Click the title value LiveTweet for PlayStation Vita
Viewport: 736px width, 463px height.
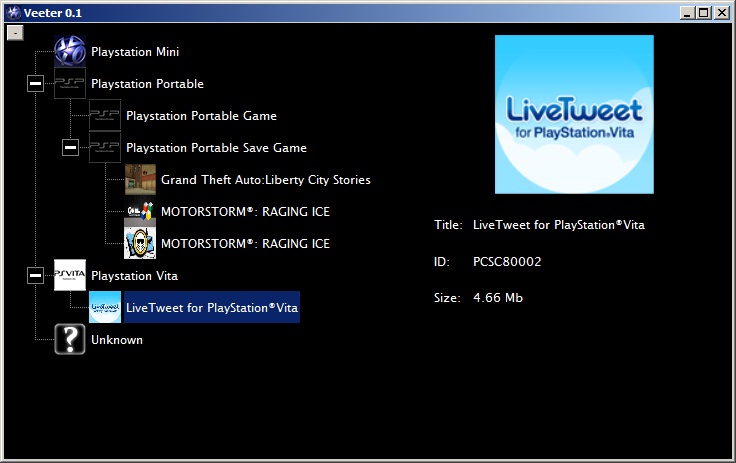[559, 225]
